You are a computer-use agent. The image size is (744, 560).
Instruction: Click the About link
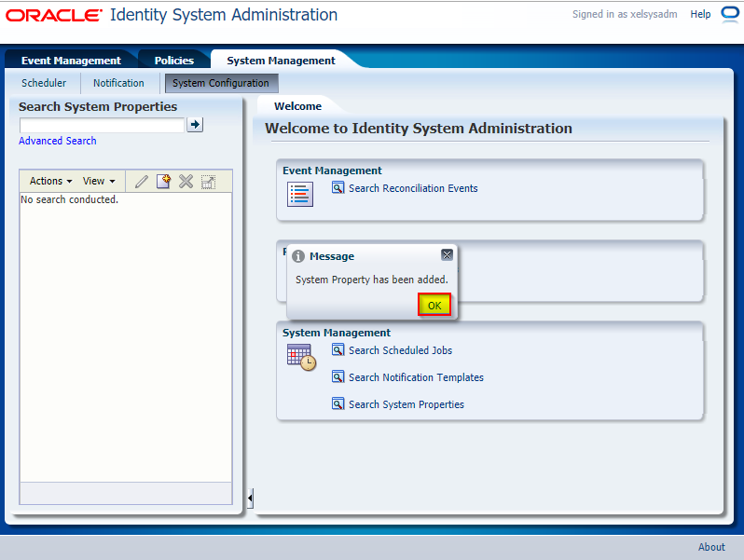(711, 547)
